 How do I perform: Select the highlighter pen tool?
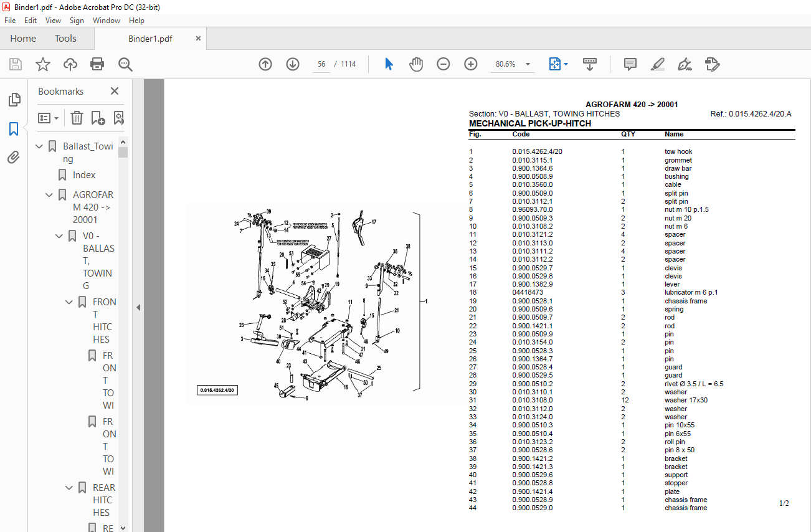(x=657, y=64)
